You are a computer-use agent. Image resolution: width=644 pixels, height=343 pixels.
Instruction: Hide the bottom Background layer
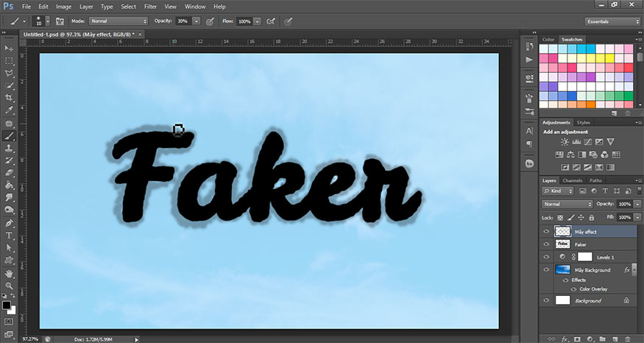pyautogui.click(x=546, y=300)
